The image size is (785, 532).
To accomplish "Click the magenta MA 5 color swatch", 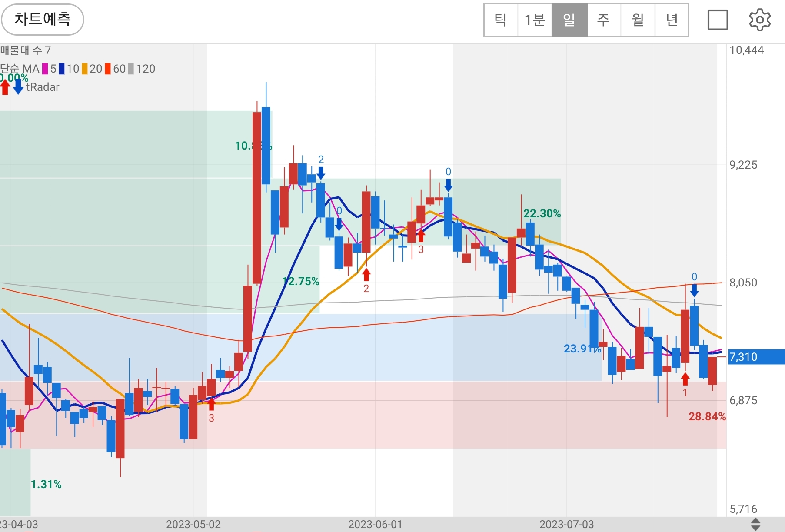I will (x=45, y=69).
